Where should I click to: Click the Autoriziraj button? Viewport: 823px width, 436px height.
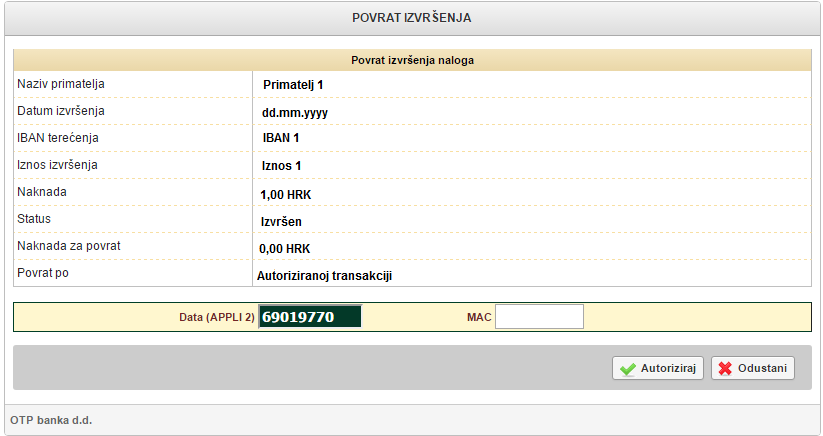coord(658,368)
